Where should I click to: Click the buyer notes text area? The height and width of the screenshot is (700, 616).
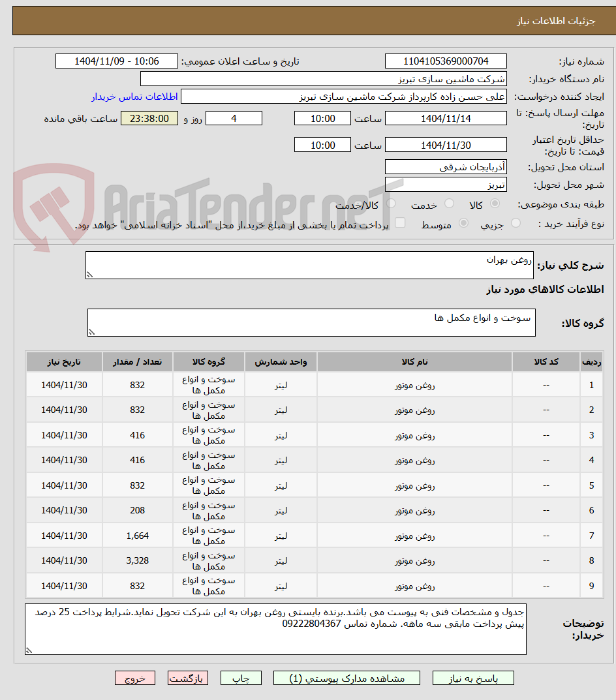275,629
